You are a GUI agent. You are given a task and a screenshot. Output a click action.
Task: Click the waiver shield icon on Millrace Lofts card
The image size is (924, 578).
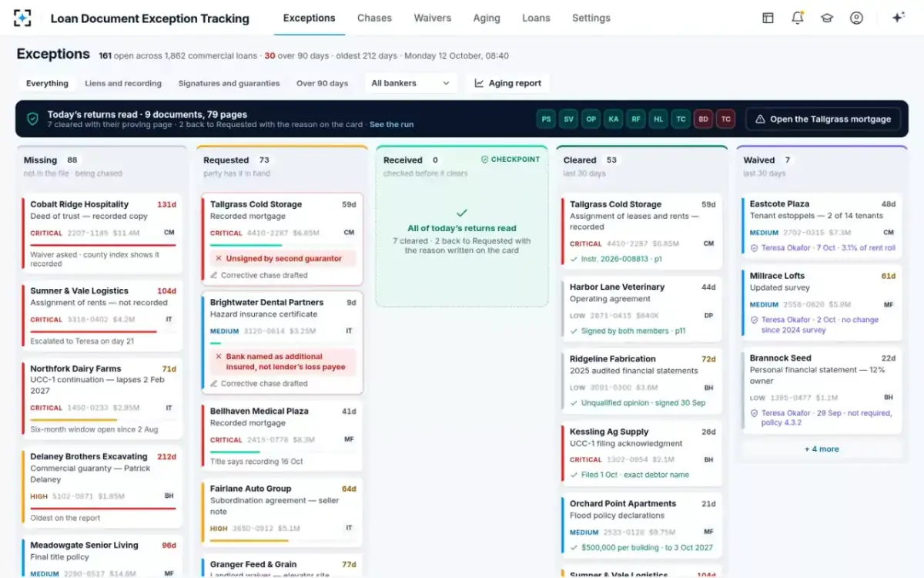tap(754, 320)
